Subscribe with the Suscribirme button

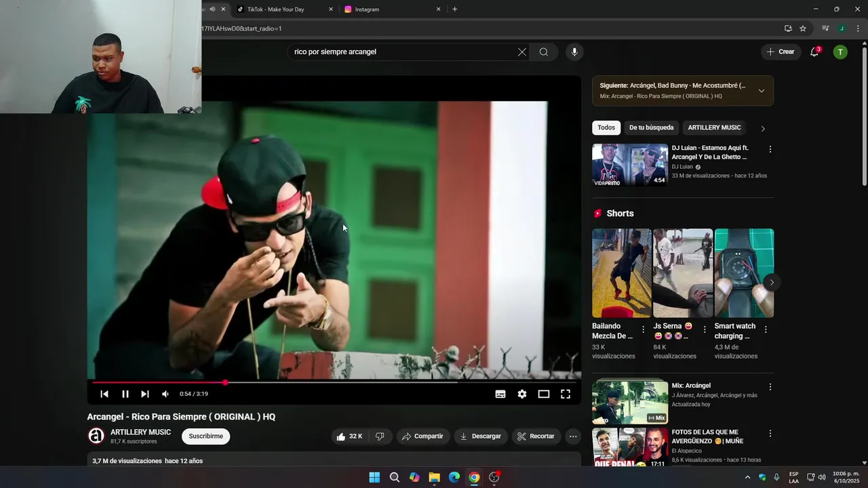(205, 436)
